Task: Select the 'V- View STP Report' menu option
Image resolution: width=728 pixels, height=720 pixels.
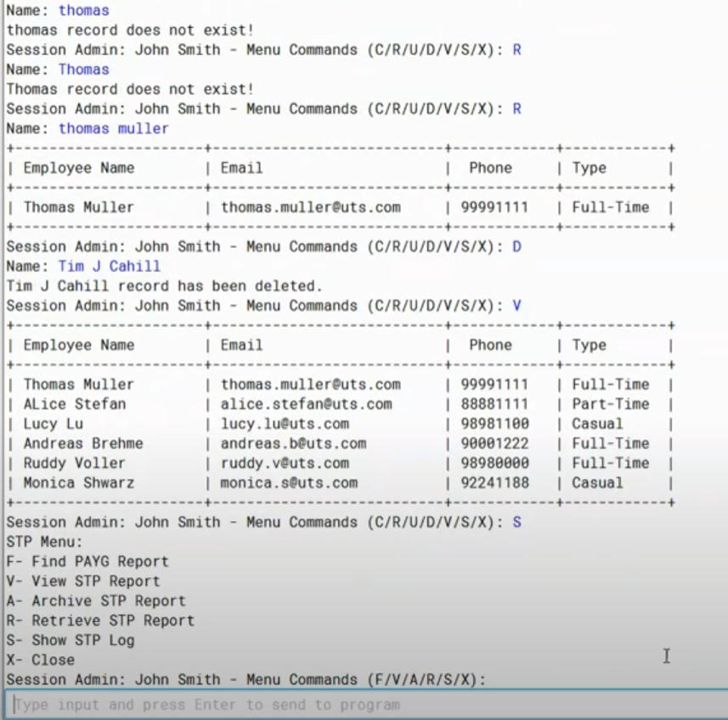Action: [82, 581]
